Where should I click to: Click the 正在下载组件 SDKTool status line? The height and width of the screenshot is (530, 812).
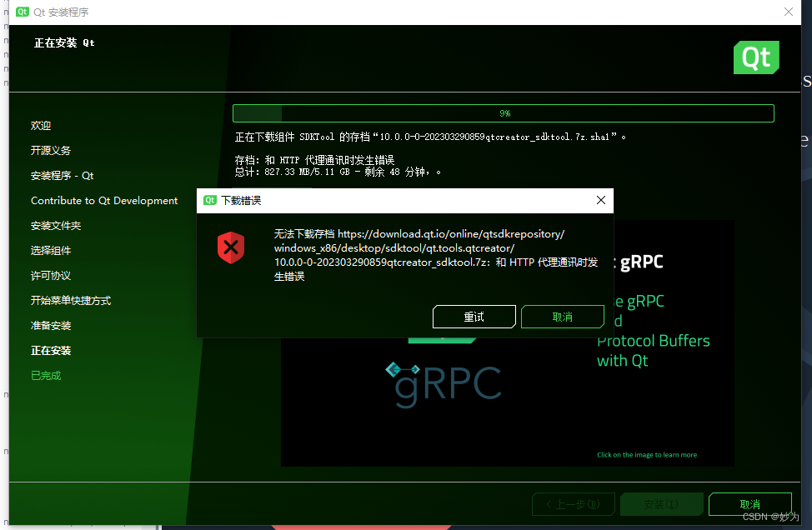430,137
